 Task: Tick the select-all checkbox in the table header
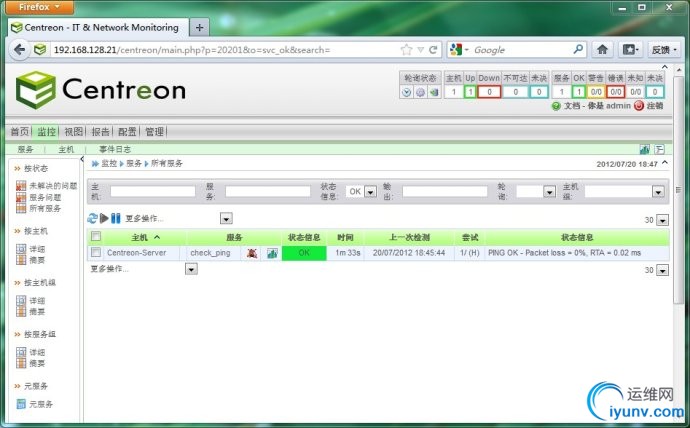[x=95, y=237]
